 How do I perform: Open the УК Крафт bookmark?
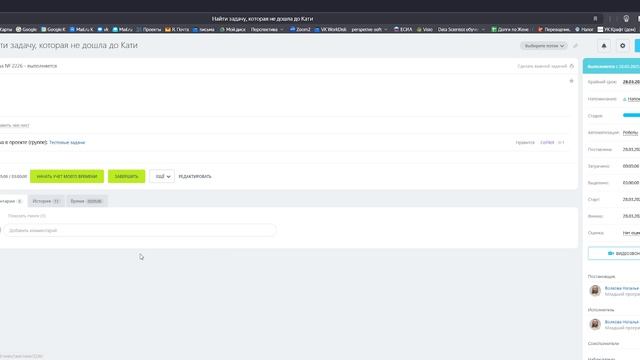616,29
